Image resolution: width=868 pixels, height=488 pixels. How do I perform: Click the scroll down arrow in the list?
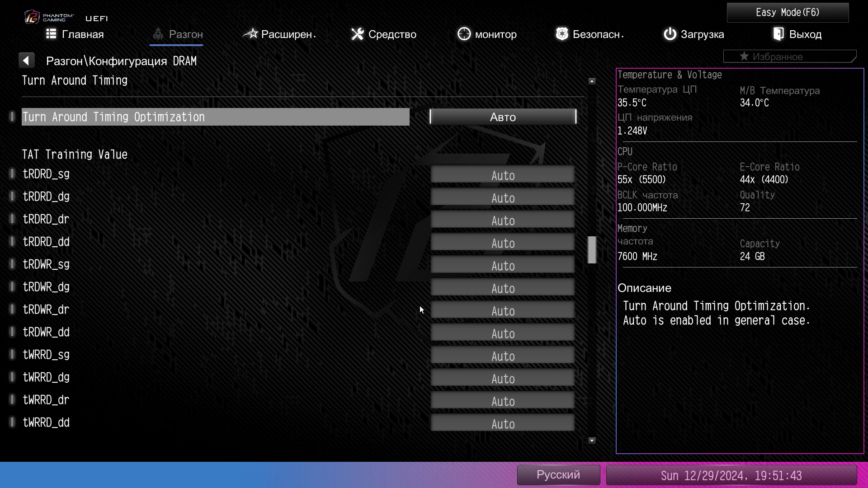pos(592,440)
